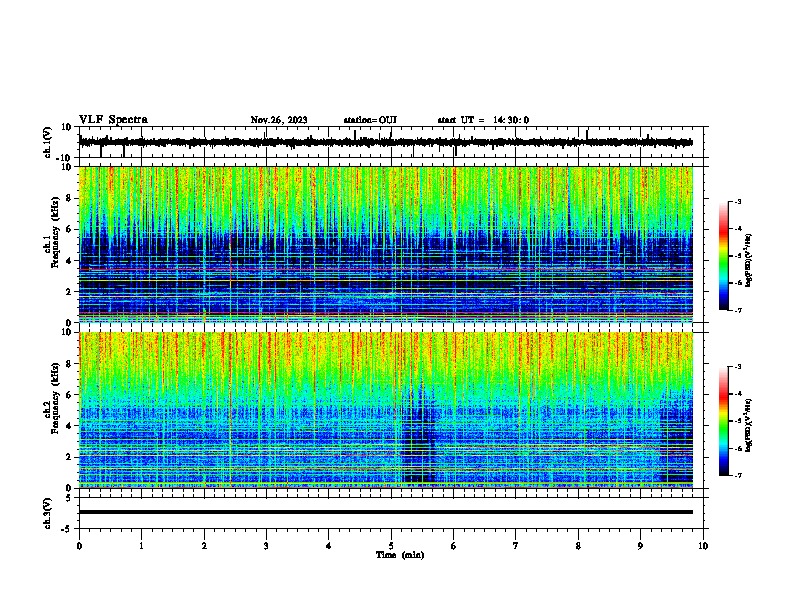The height and width of the screenshot is (612, 792).
Task: Click the ch.2 colorbar "log(PSD)(V²/Hz)" label
Action: click(x=749, y=425)
